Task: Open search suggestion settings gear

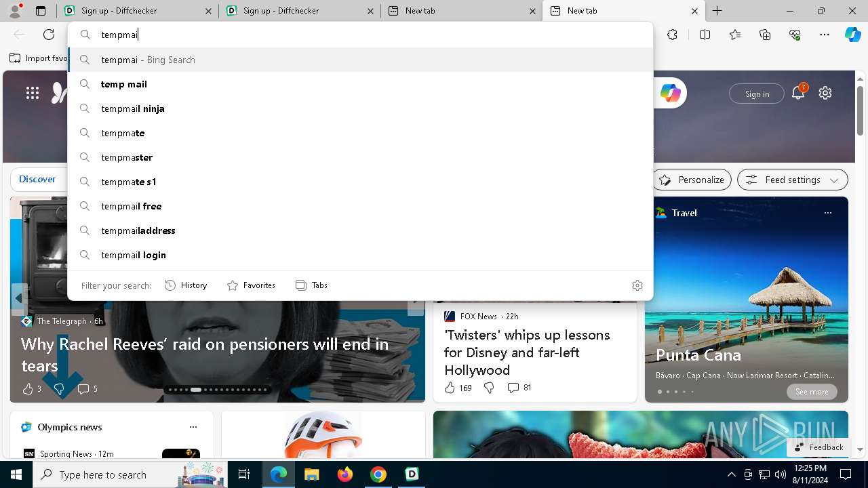Action: pos(637,285)
